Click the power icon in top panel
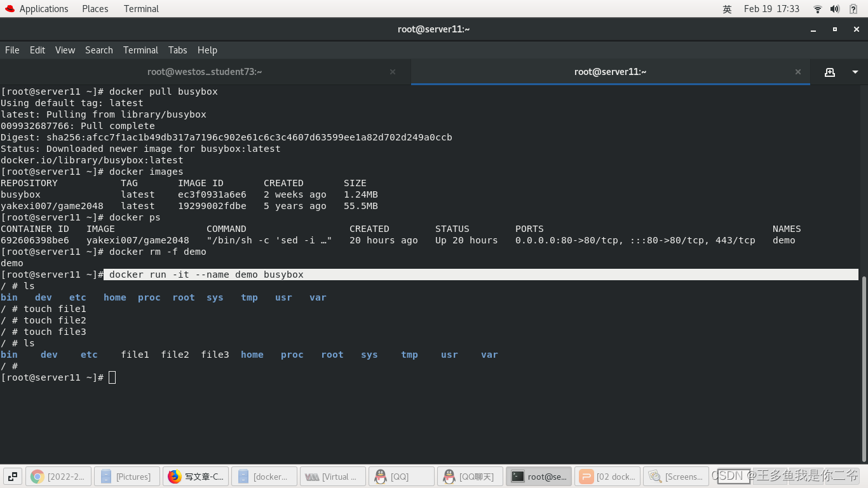Viewport: 868px width, 488px height. (x=853, y=9)
